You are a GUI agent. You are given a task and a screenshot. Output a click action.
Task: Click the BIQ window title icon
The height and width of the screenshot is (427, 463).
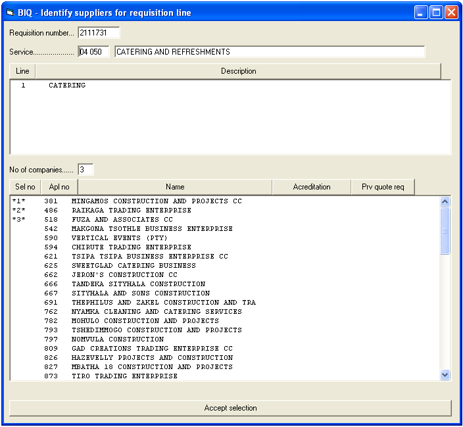[10, 13]
